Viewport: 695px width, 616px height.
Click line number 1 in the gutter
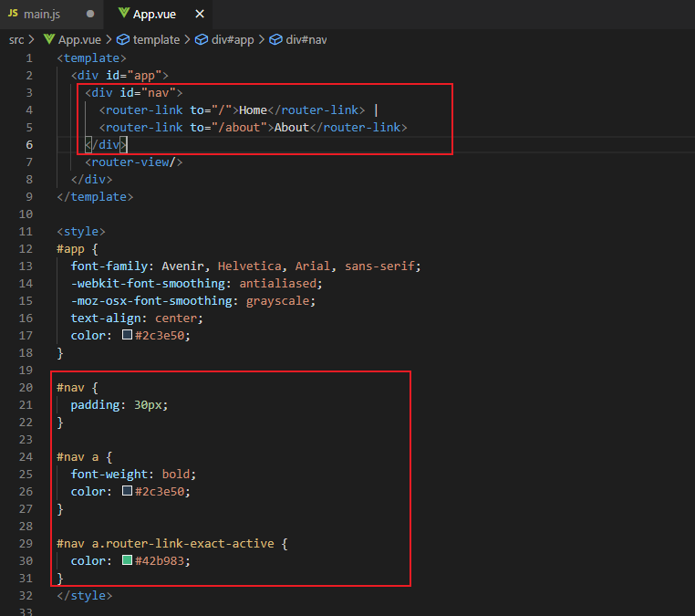(x=29, y=58)
